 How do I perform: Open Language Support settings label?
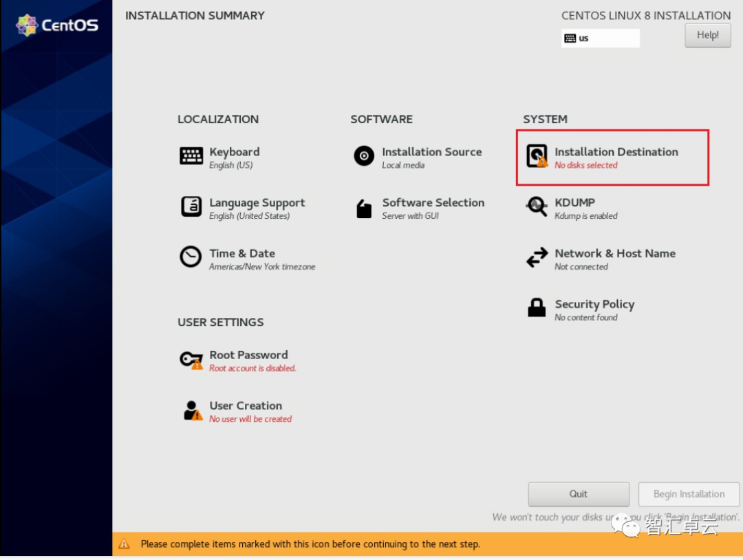click(x=257, y=203)
